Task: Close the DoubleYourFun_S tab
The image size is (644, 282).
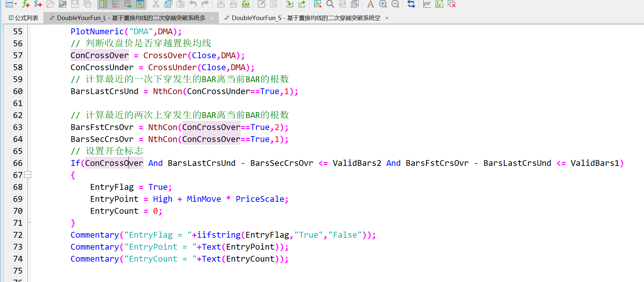Action: 387,18
